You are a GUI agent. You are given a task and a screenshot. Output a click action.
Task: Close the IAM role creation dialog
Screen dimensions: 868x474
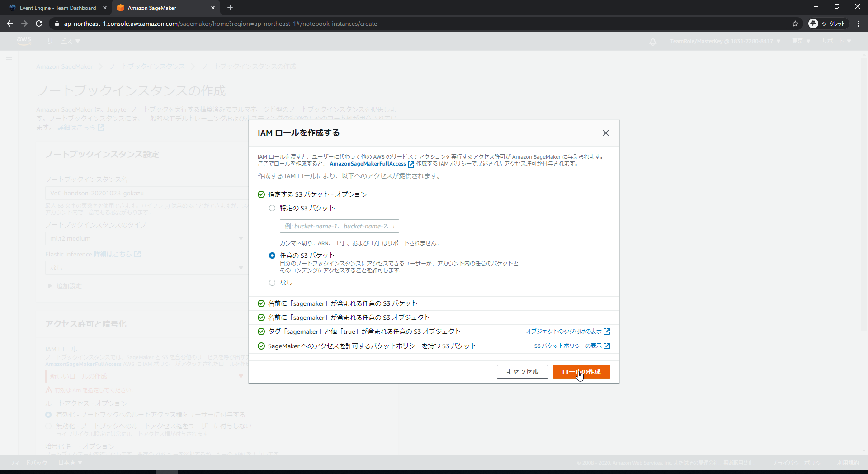(x=605, y=133)
